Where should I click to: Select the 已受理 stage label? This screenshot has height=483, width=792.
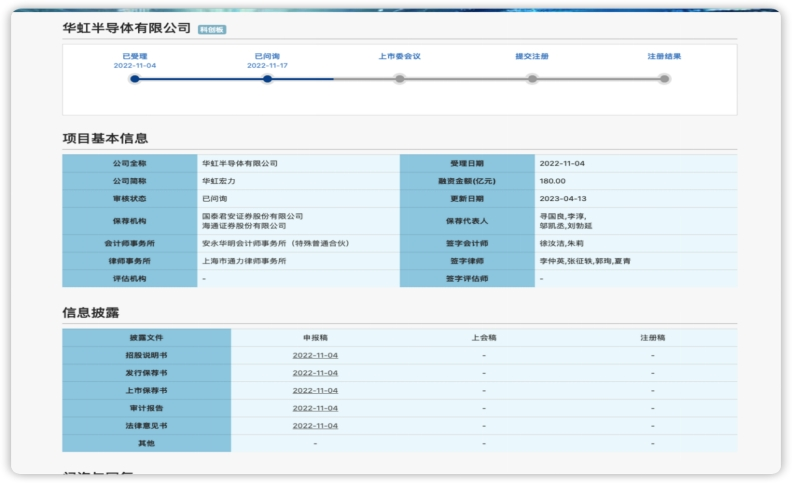(x=135, y=56)
